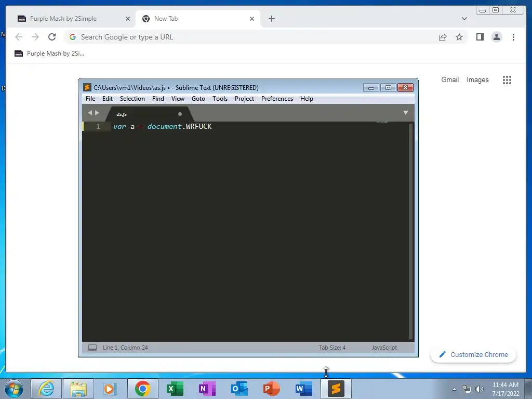The height and width of the screenshot is (399, 532).
Task: Open the Tools menu
Action: pyautogui.click(x=220, y=99)
